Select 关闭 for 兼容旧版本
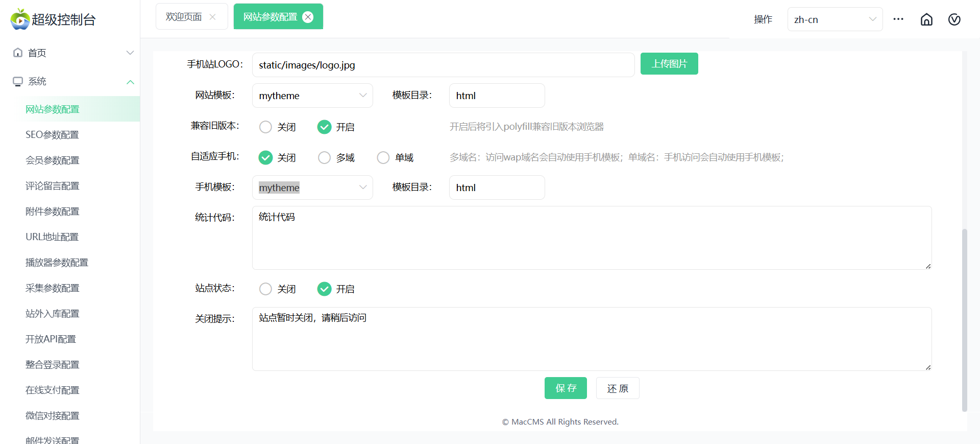 point(265,127)
